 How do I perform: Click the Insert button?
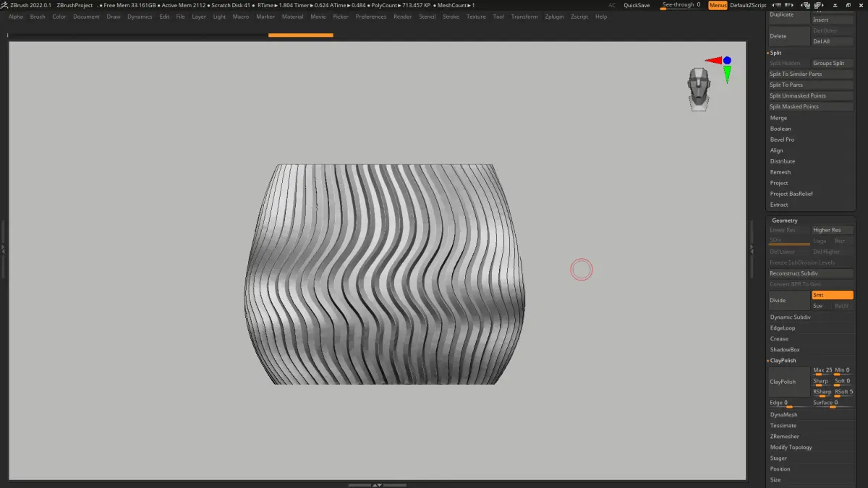[833, 20]
